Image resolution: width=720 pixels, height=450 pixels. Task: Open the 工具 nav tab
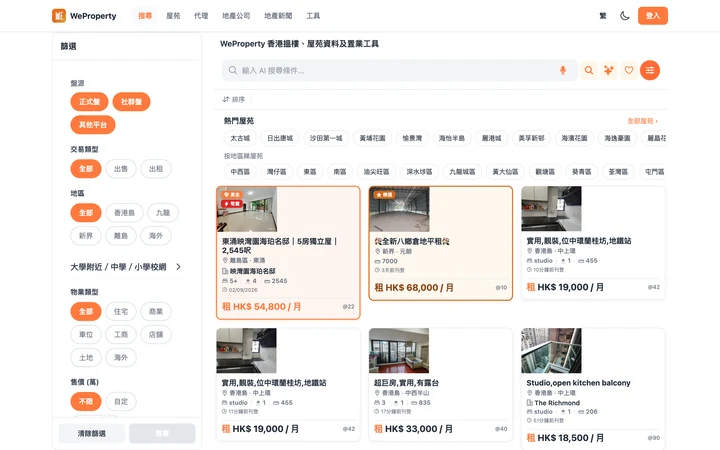pyautogui.click(x=313, y=16)
